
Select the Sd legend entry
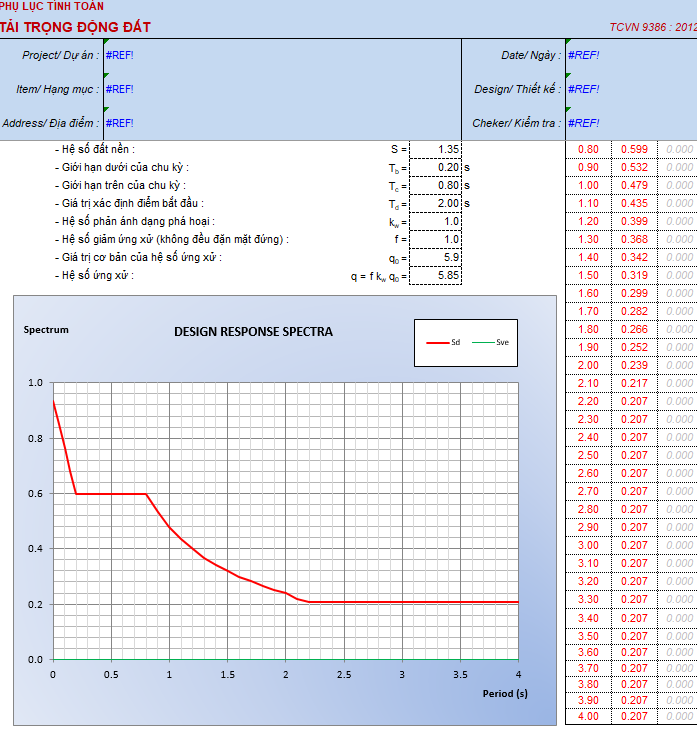coord(443,343)
